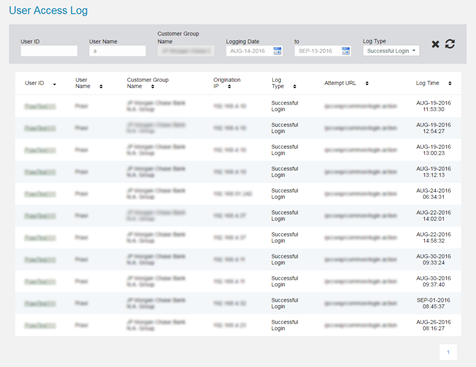The height and width of the screenshot is (367, 476).
Task: Focus the User ID filter field
Action: pyautogui.click(x=49, y=51)
